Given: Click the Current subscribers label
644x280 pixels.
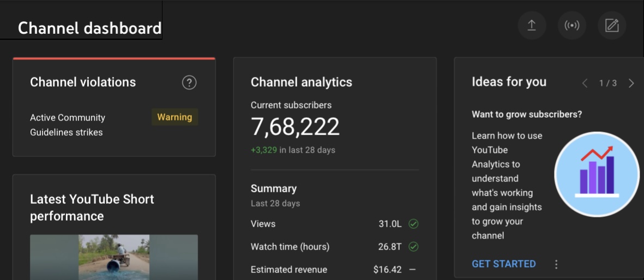Looking at the screenshot, I should (291, 105).
